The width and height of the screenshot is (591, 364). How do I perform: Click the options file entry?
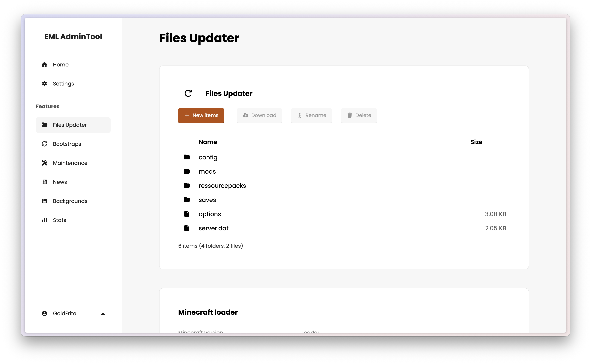[210, 214]
